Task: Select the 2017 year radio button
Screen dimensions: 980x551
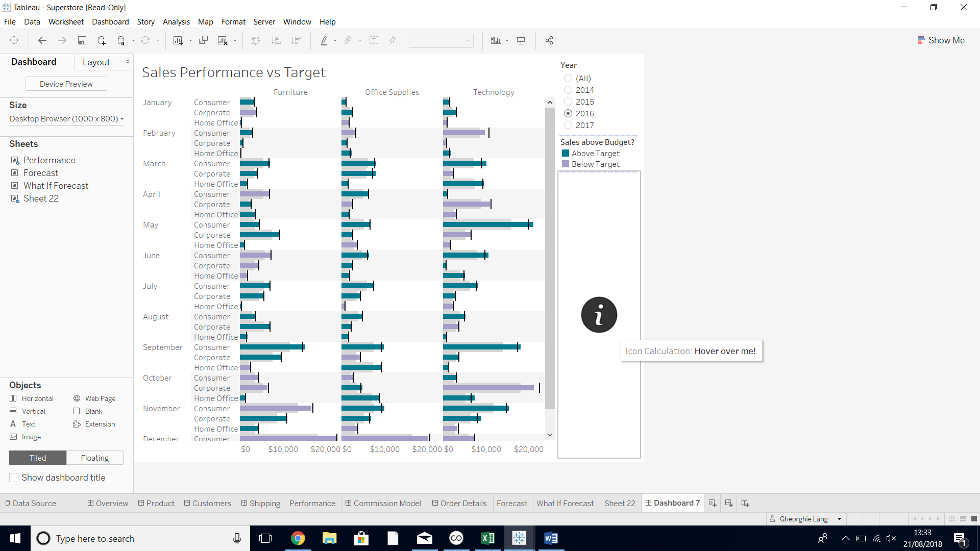Action: [x=568, y=125]
